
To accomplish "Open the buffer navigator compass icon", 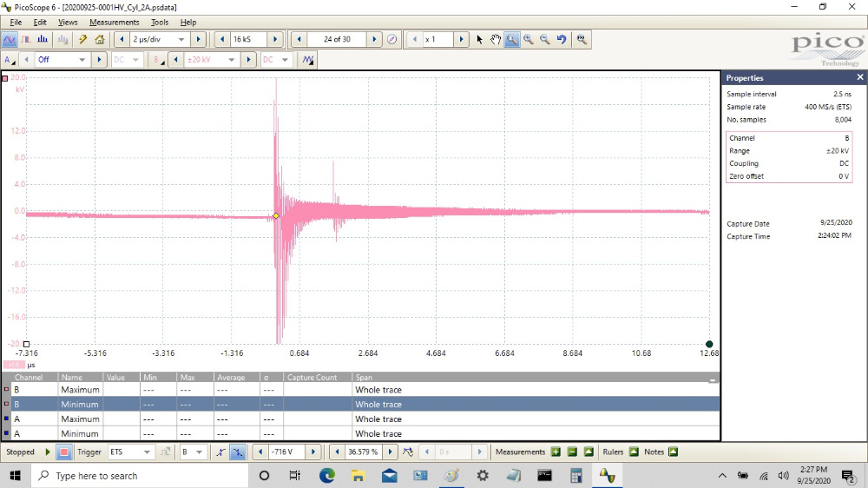I will click(x=391, y=39).
